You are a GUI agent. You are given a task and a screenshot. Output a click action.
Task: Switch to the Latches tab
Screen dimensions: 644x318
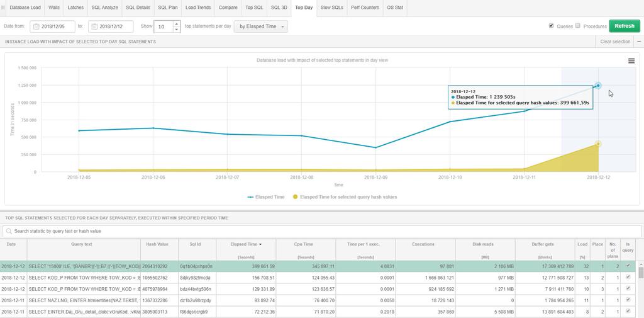pos(75,8)
